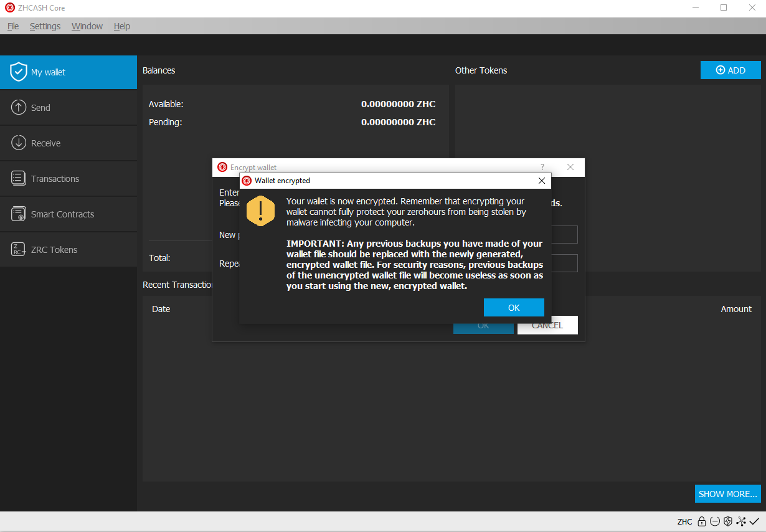Screen dimensions: 766x532
Task: Click the wallet lock status icon
Action: point(702,521)
